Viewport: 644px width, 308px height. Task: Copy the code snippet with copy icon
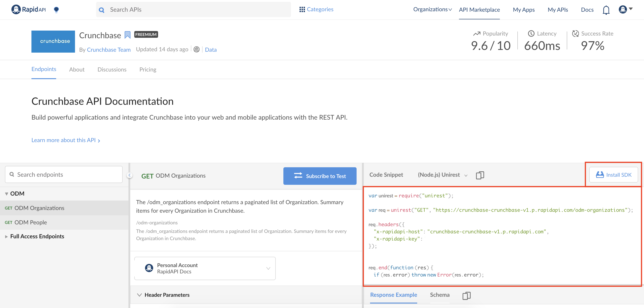tap(480, 175)
